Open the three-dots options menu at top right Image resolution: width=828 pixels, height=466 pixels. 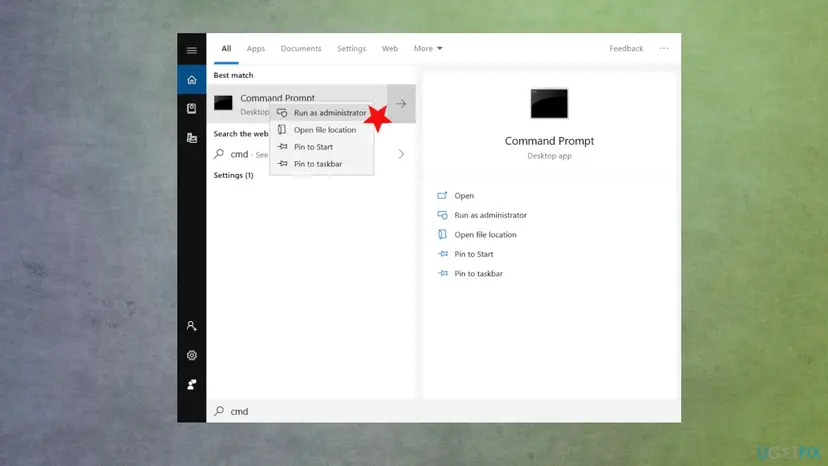coord(664,48)
